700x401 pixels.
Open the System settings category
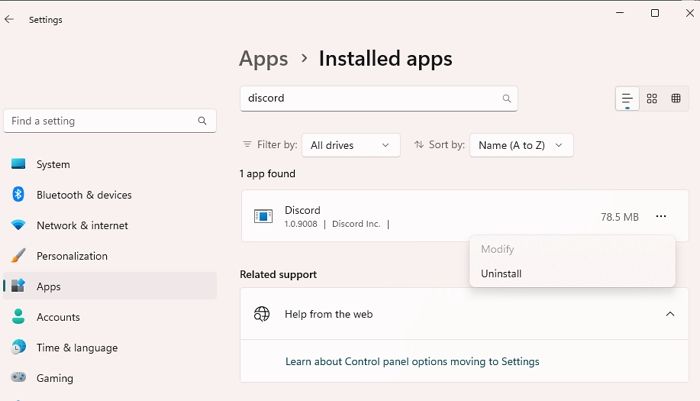pyautogui.click(x=53, y=164)
